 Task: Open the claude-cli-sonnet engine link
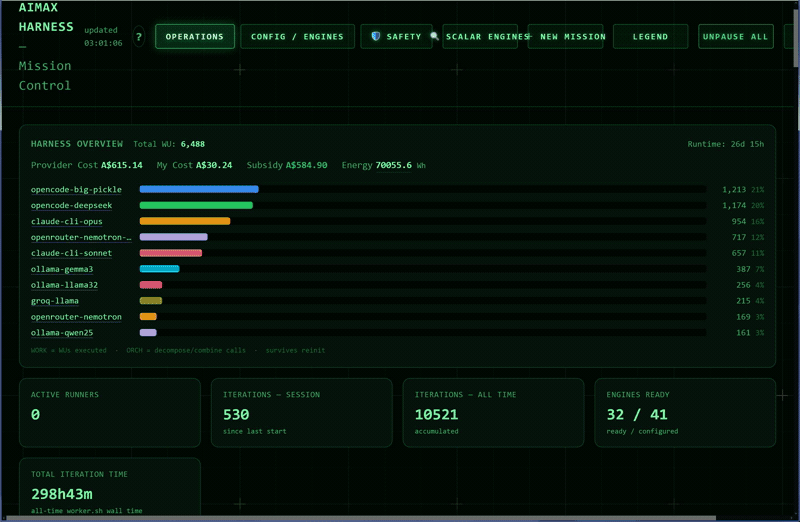click(x=71, y=253)
